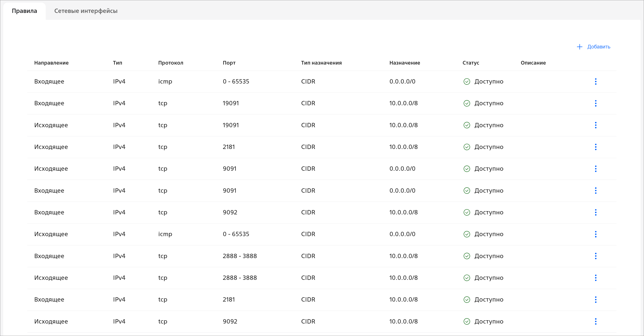Open kebab menu for incoming 2888 - 3888 rule

pos(596,256)
